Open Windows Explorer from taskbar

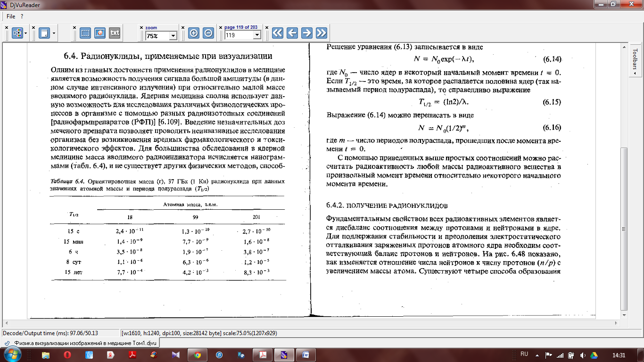[x=46, y=354]
